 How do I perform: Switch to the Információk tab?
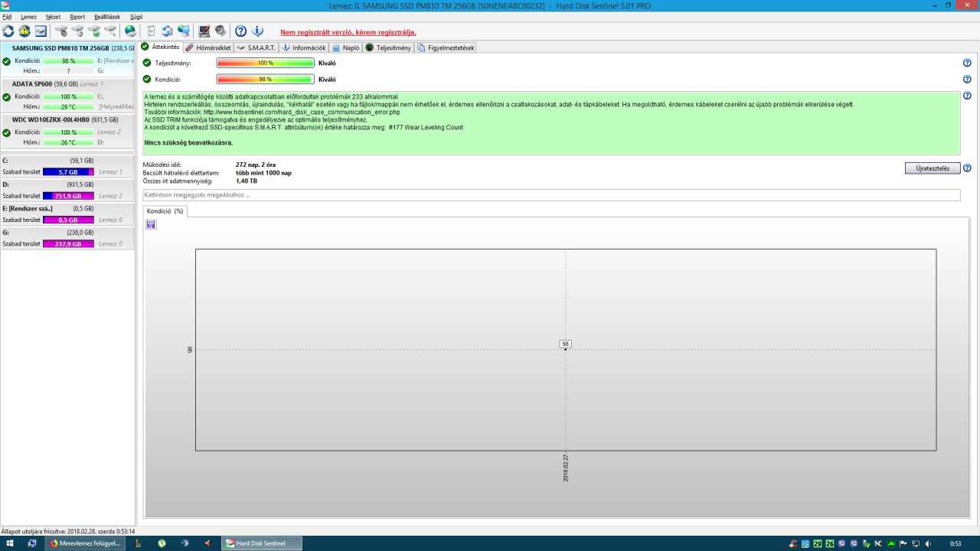(304, 47)
